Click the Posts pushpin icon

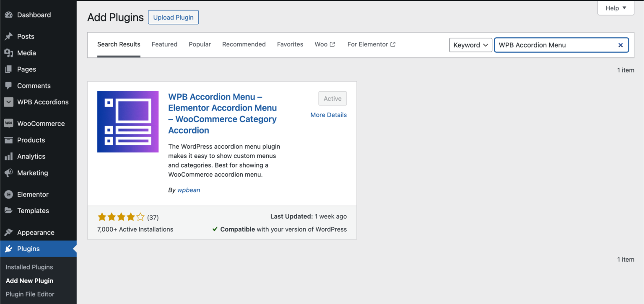point(9,36)
